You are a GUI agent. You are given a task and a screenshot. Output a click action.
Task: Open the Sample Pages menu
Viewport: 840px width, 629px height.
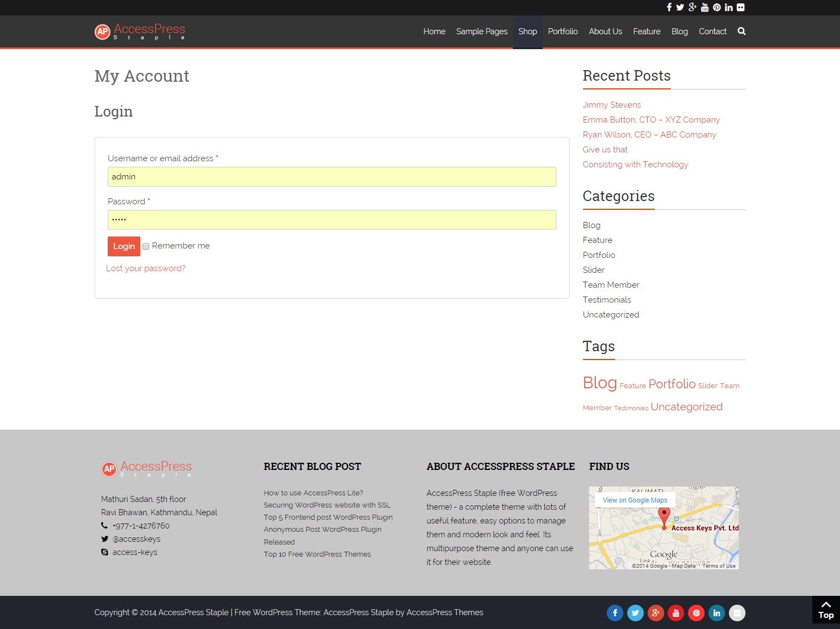pyautogui.click(x=481, y=31)
